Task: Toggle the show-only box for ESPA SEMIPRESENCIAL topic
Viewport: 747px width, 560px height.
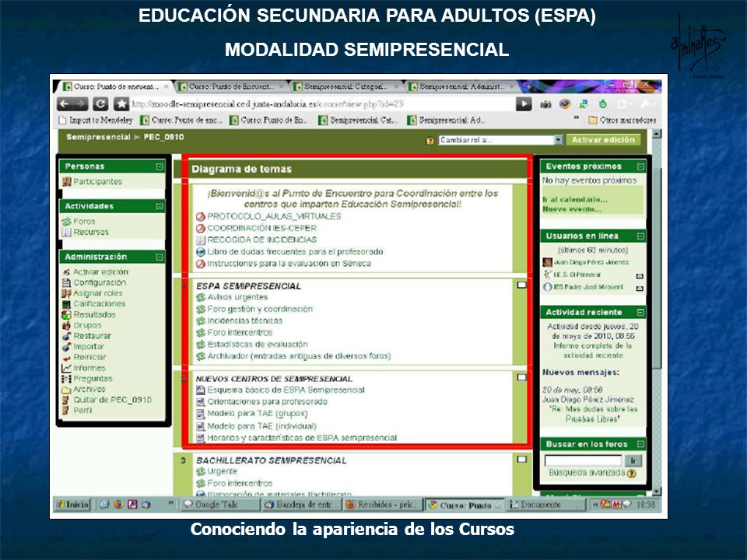Action: pyautogui.click(x=521, y=285)
